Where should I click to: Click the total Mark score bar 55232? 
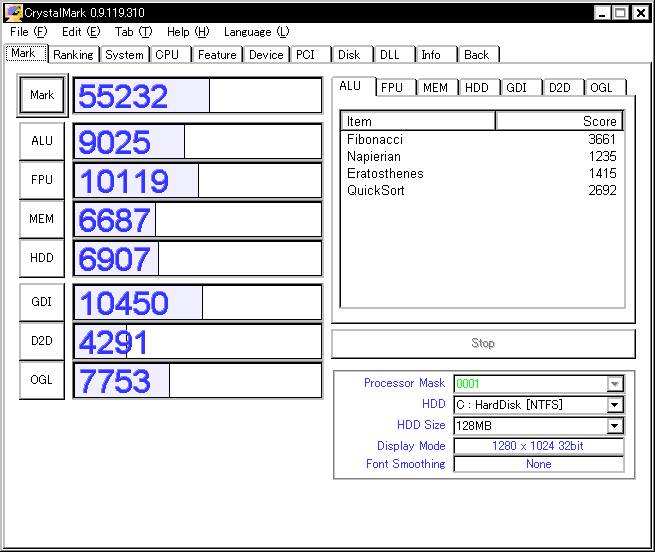click(x=198, y=96)
